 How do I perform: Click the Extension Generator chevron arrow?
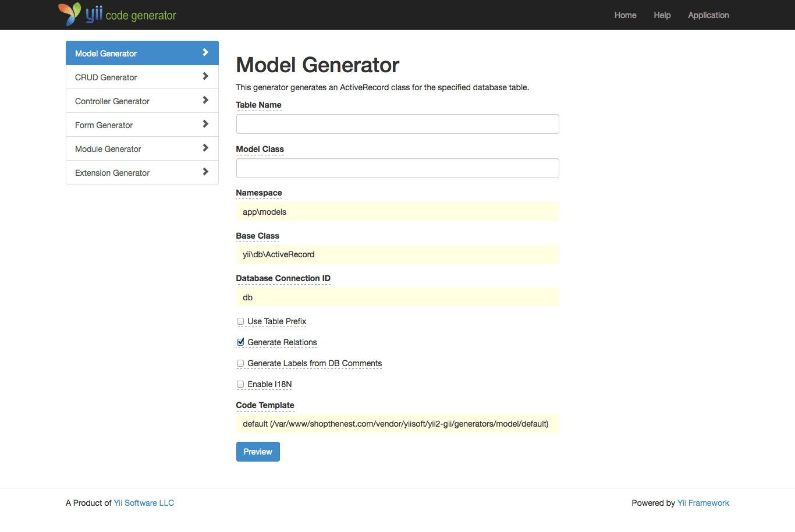click(205, 172)
